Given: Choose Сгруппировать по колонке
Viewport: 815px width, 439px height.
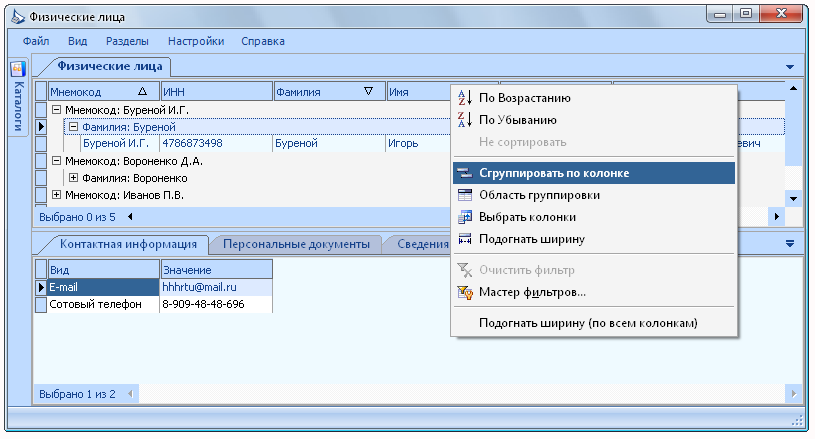Looking at the screenshot, I should click(x=594, y=173).
